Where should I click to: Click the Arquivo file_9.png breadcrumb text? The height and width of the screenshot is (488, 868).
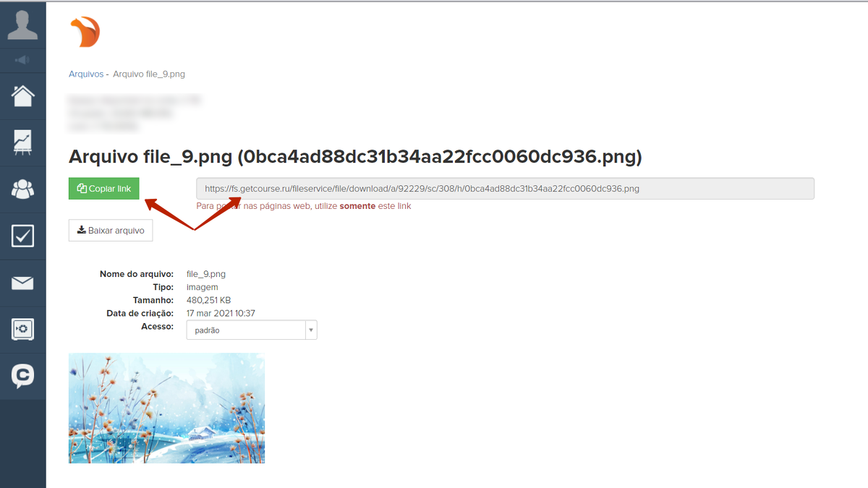click(149, 74)
